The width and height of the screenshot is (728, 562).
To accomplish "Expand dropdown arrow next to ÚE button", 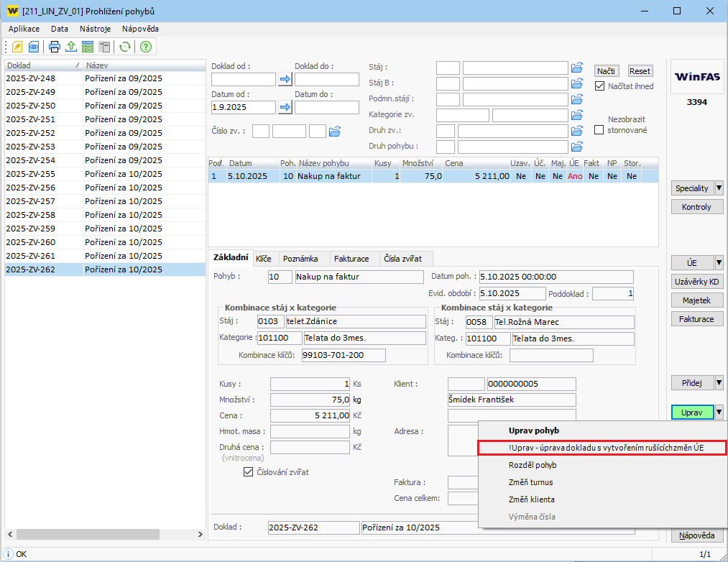I will coord(719,262).
